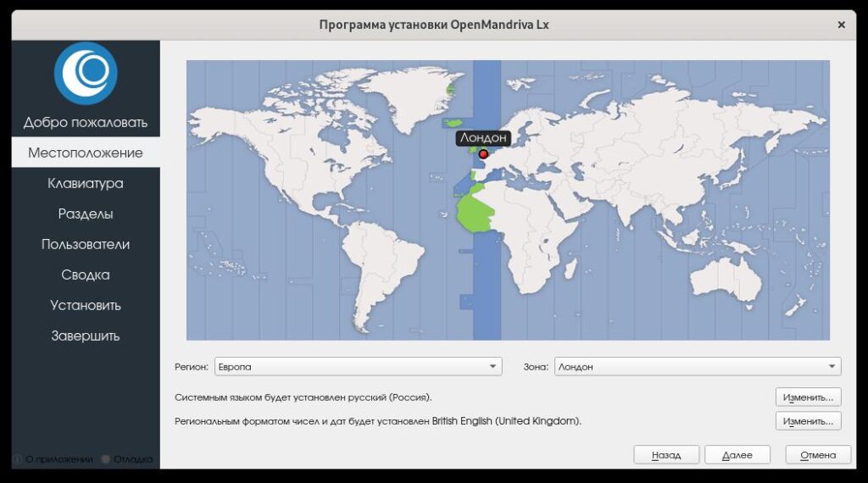The image size is (868, 483).
Task: Click Отладка link at bottom
Action: (x=128, y=459)
